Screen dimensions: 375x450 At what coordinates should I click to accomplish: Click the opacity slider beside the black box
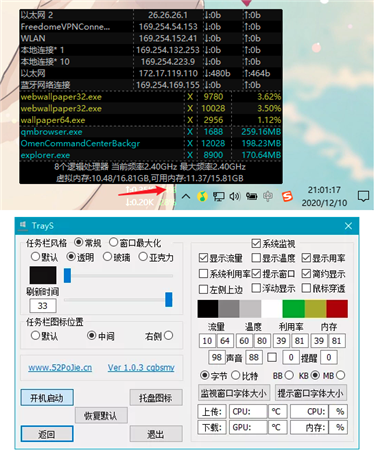pyautogui.click(x=118, y=276)
